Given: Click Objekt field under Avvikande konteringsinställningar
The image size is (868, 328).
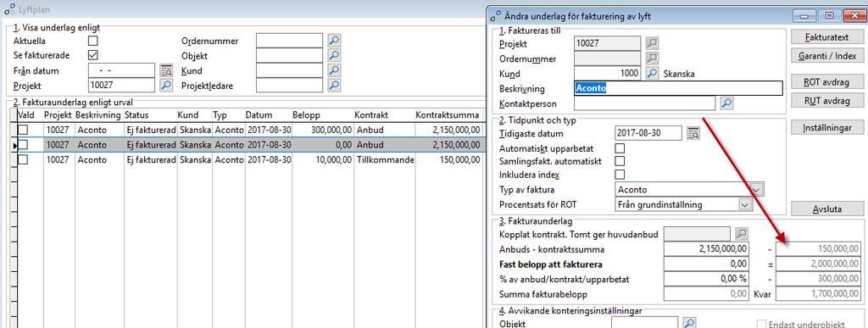Looking at the screenshot, I should click(x=645, y=323).
